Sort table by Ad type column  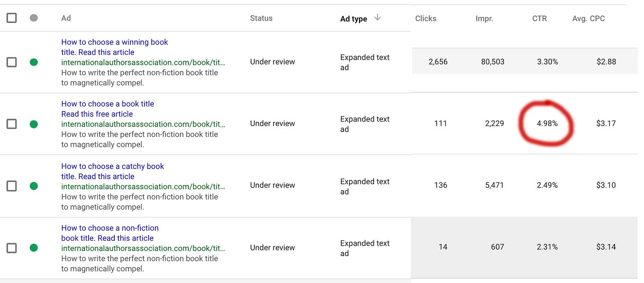(353, 19)
